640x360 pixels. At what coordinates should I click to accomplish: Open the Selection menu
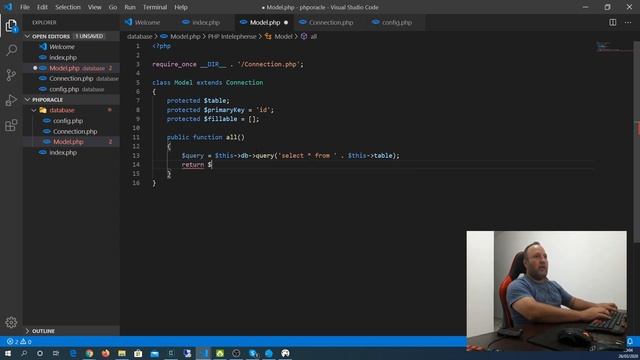(x=68, y=7)
